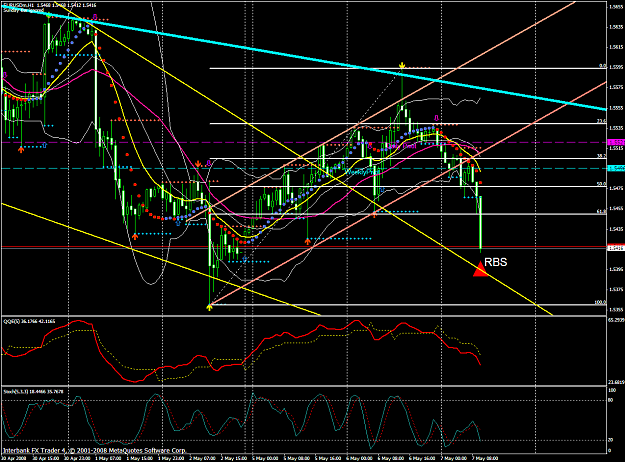Click the current price tag 1.5416
Viewport: 625px width, 462px height.
(x=616, y=248)
